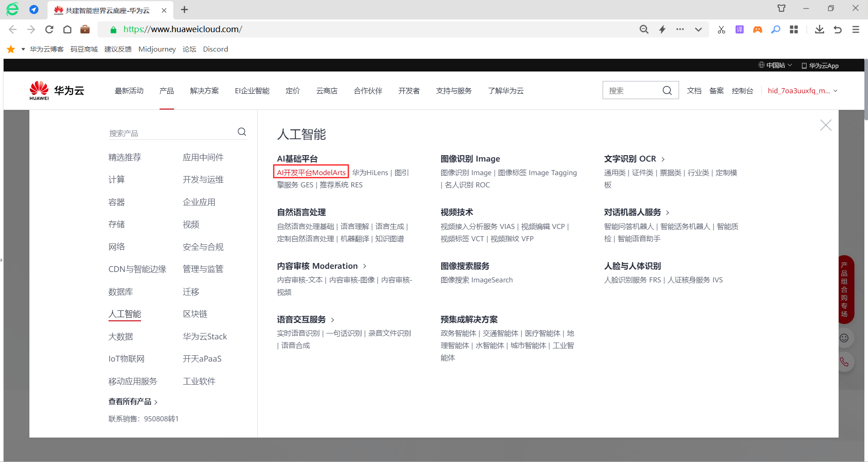The image size is (868, 462).
Task: Click the 控制台 console link
Action: point(742,90)
